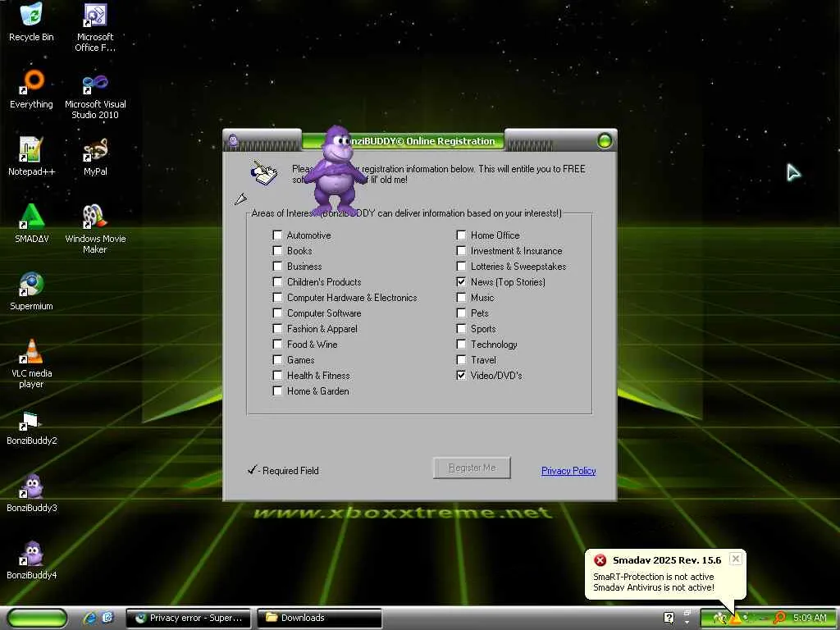This screenshot has width=840, height=630.
Task: Open Internet Explorer from quick launch
Action: 90,618
